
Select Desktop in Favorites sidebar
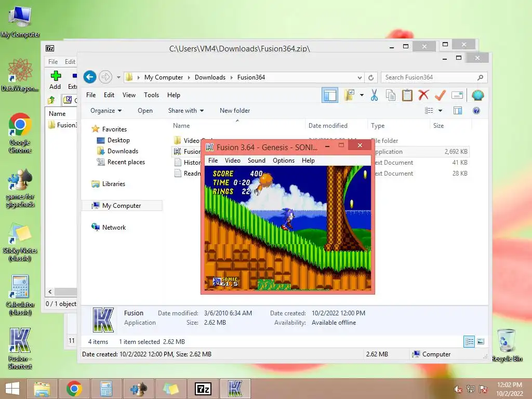pyautogui.click(x=118, y=140)
